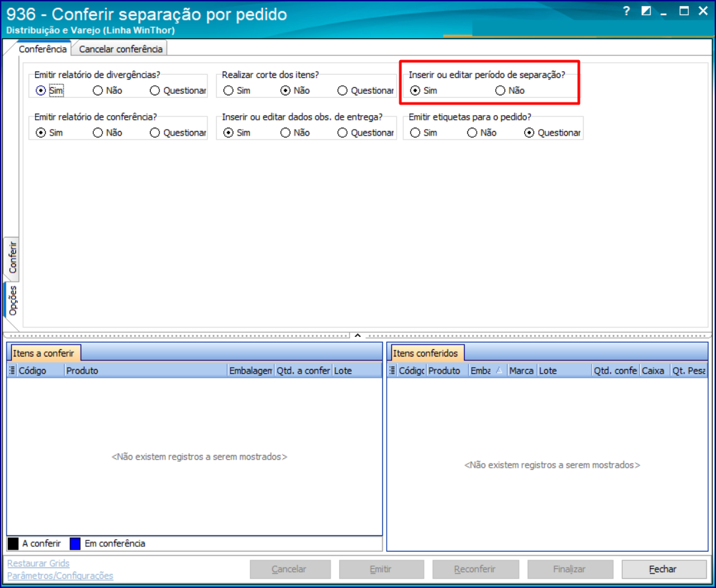The width and height of the screenshot is (716, 588).
Task: Click the Emitir button
Action: [x=381, y=569]
